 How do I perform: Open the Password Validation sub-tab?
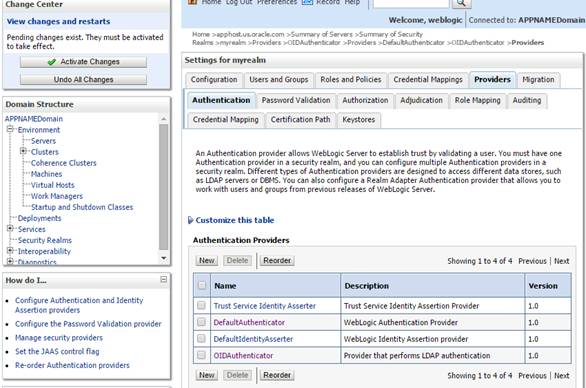296,100
